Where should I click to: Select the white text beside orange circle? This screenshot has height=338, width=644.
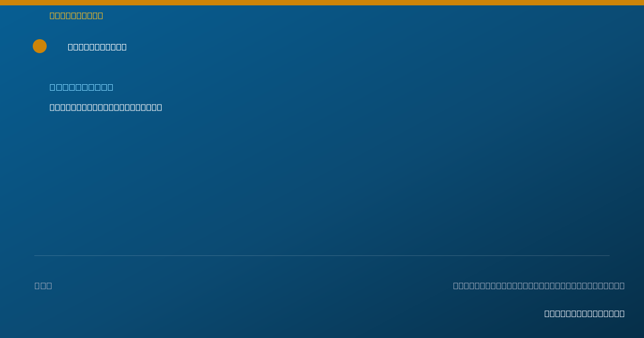97,47
